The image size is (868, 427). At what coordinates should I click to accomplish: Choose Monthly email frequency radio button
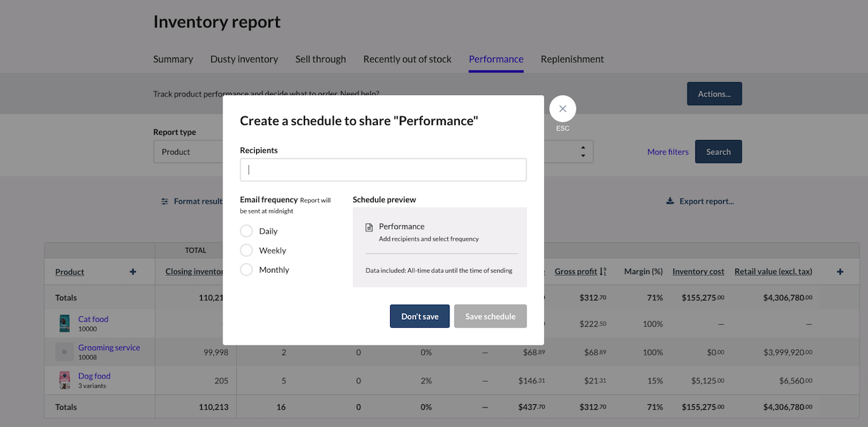click(x=247, y=270)
